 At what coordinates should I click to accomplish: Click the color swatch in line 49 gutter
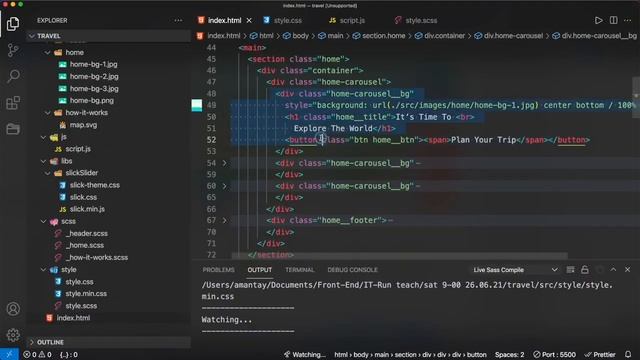coord(197,105)
